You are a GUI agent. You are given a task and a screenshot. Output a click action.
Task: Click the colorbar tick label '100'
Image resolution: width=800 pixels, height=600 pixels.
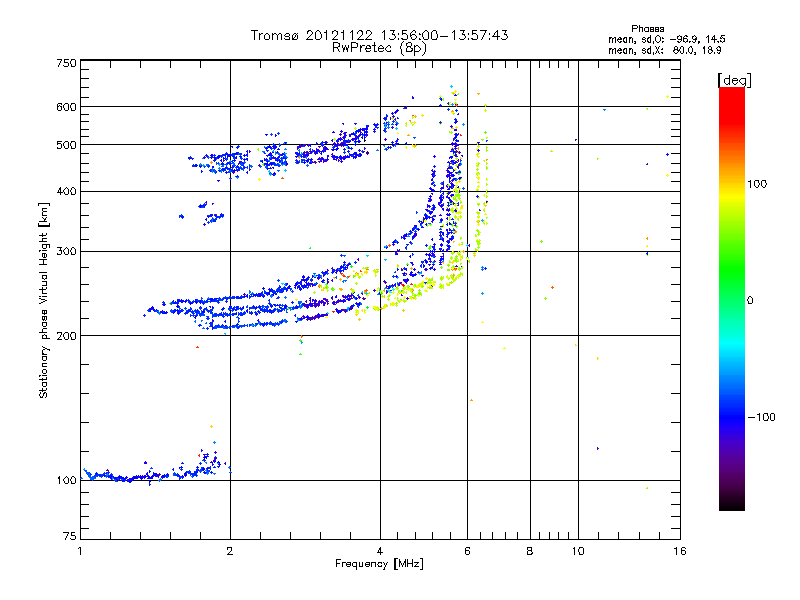[x=757, y=184]
